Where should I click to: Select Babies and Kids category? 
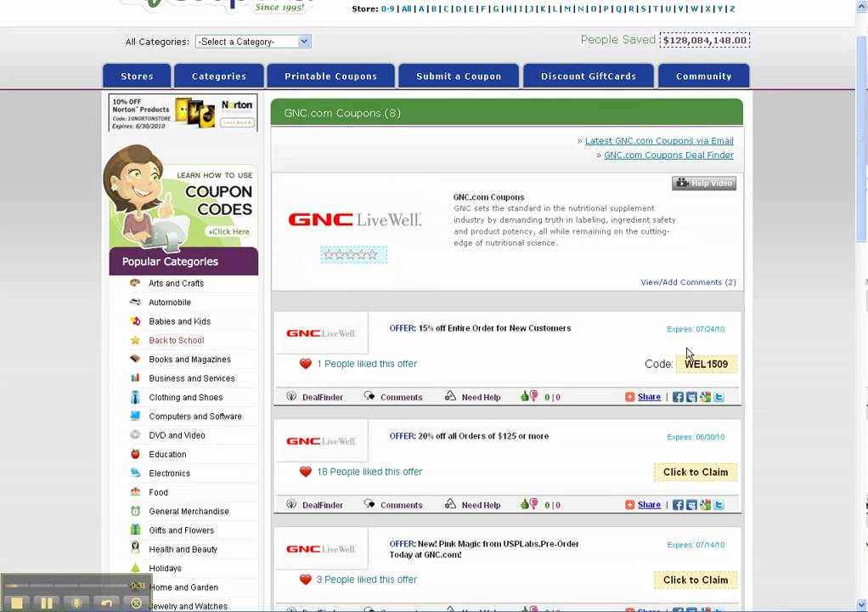179,321
